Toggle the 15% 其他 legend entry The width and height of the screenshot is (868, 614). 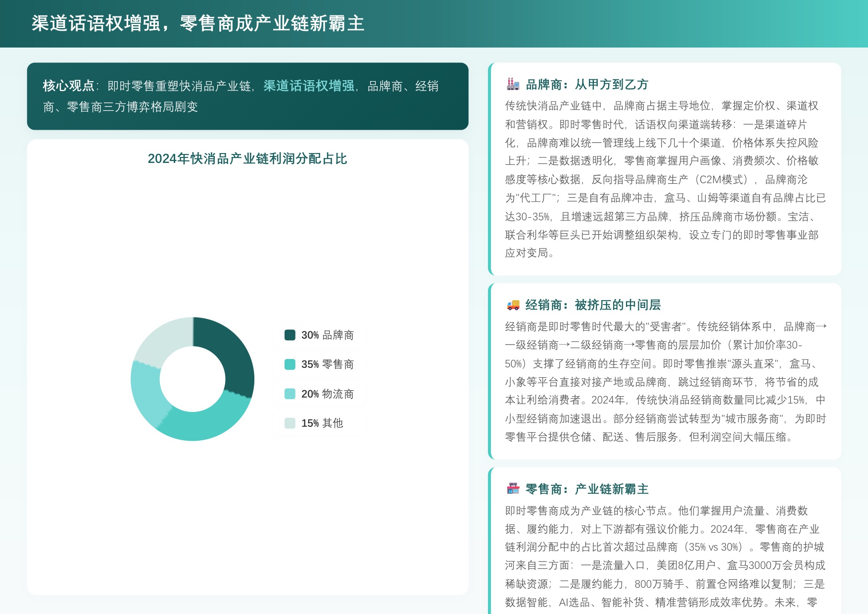click(x=319, y=423)
